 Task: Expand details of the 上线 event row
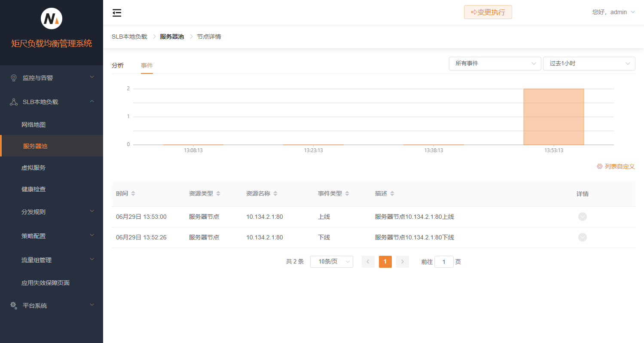pos(582,217)
